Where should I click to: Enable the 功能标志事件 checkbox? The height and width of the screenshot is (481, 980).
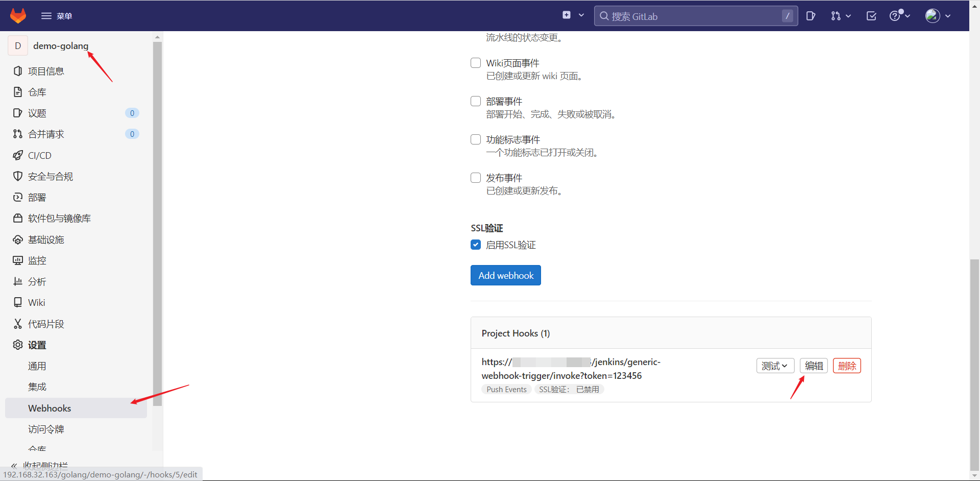pos(476,139)
